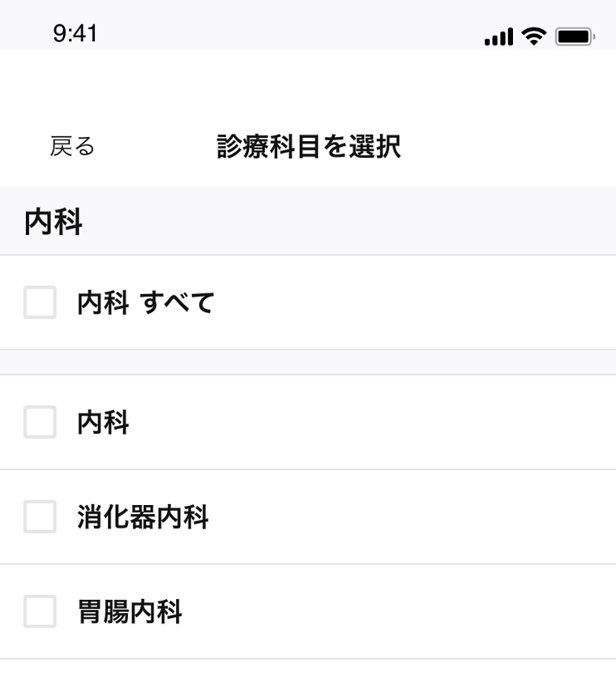616x681 pixels.
Task: Enable the 消化器内科 checkbox
Action: point(40,516)
